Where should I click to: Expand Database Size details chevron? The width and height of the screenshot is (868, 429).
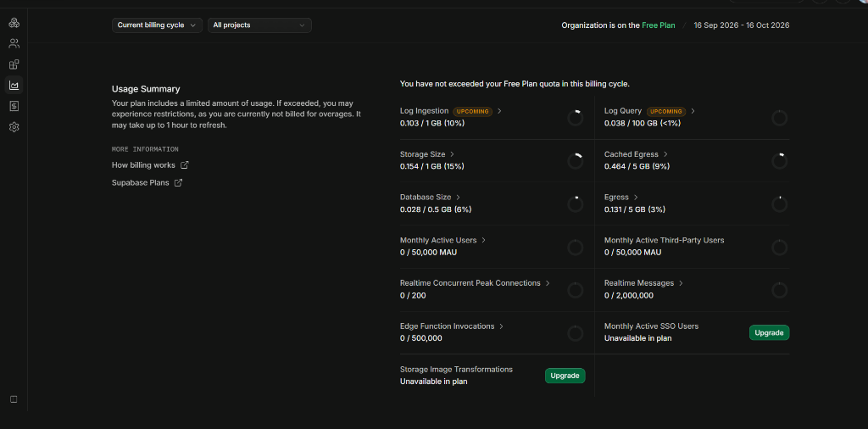(458, 197)
